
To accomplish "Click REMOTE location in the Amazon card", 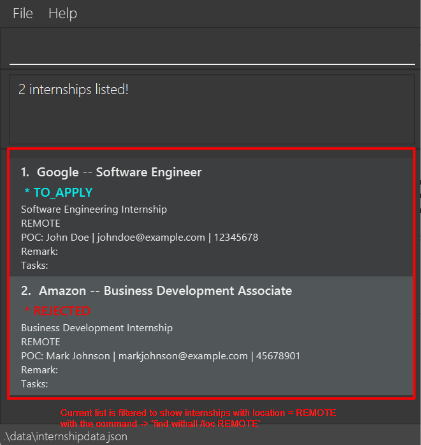I will coord(41,342).
